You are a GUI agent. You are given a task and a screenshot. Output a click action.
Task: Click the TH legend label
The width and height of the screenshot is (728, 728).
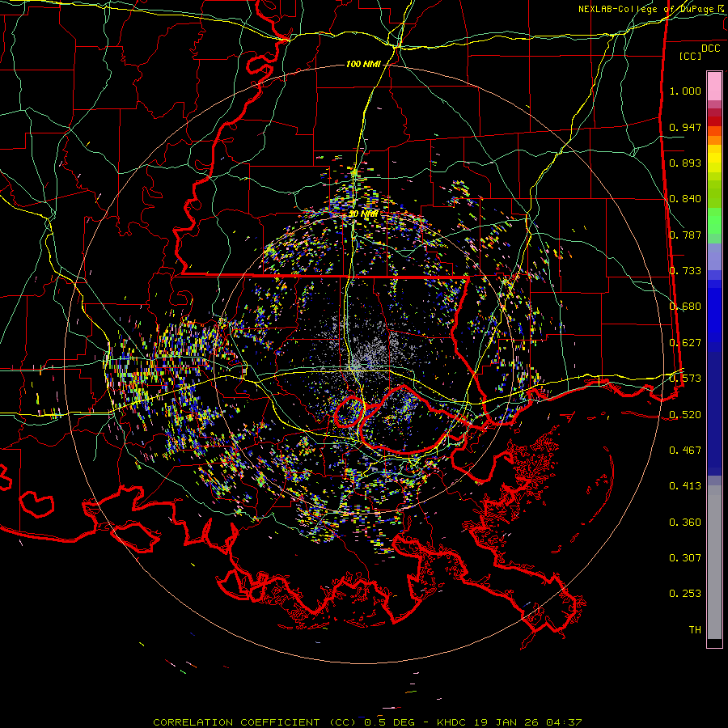click(x=695, y=630)
